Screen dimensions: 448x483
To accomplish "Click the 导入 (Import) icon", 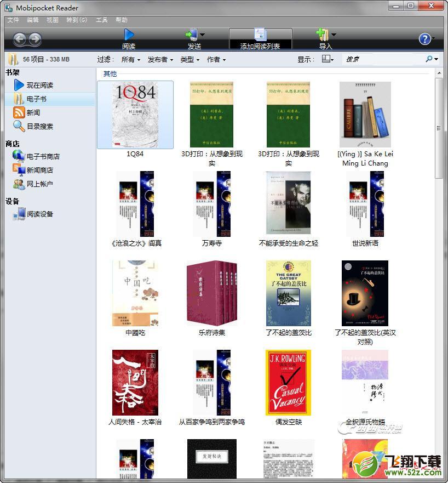I will (x=323, y=35).
